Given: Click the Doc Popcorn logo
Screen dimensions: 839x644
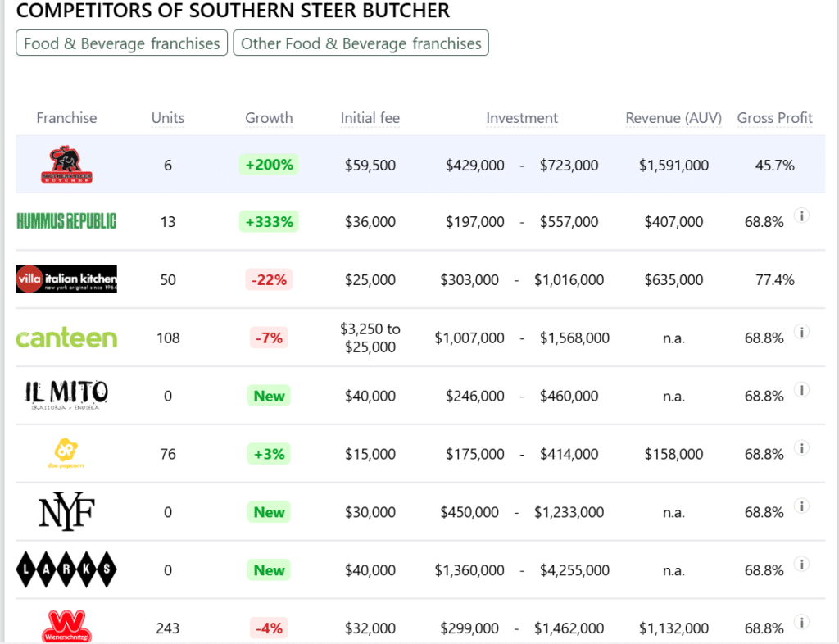Looking at the screenshot, I should (66, 453).
